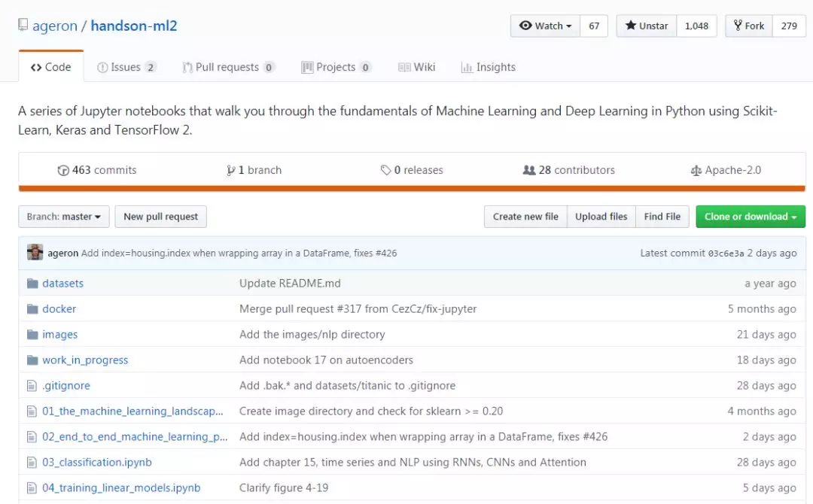The width and height of the screenshot is (813, 504).
Task: Click the Find File button
Action: (x=662, y=217)
